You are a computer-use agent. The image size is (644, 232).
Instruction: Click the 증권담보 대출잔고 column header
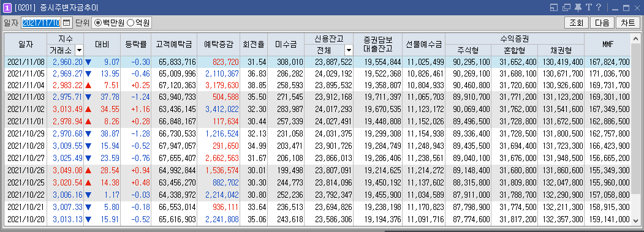pos(377,44)
